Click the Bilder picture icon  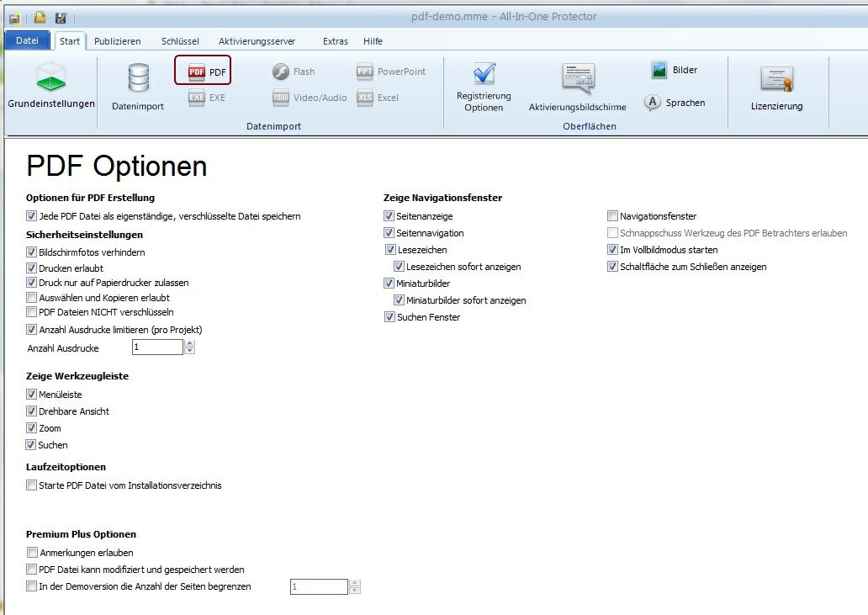tap(659, 70)
